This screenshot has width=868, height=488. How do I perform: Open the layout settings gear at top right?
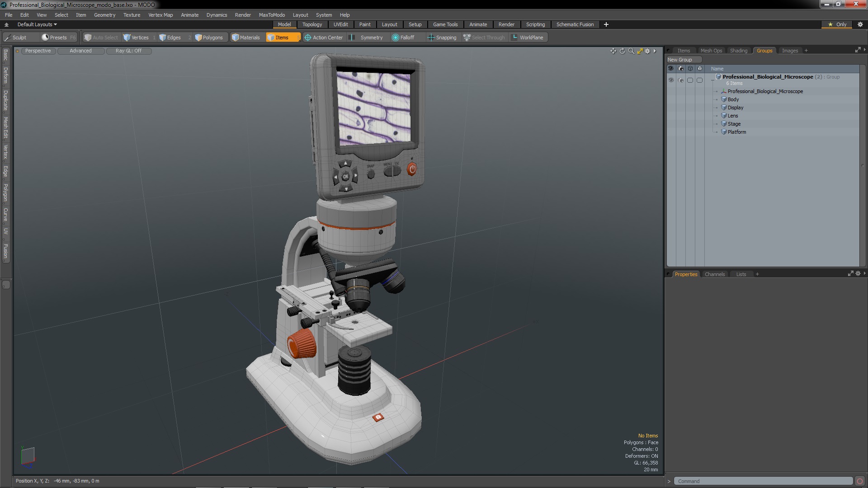860,24
